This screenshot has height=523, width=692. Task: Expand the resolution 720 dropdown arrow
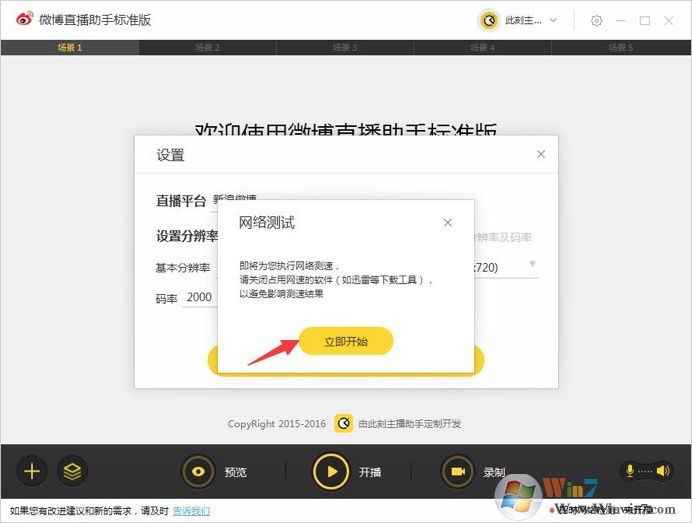pos(532,264)
